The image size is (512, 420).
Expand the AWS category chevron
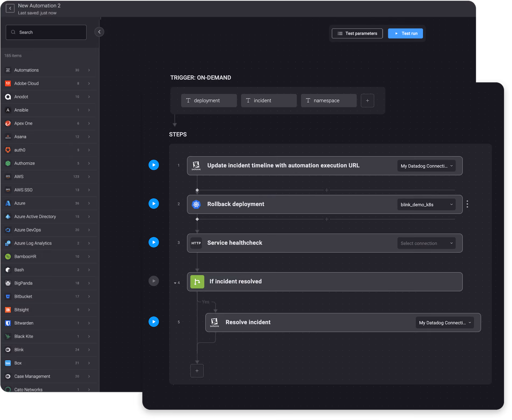(x=89, y=177)
